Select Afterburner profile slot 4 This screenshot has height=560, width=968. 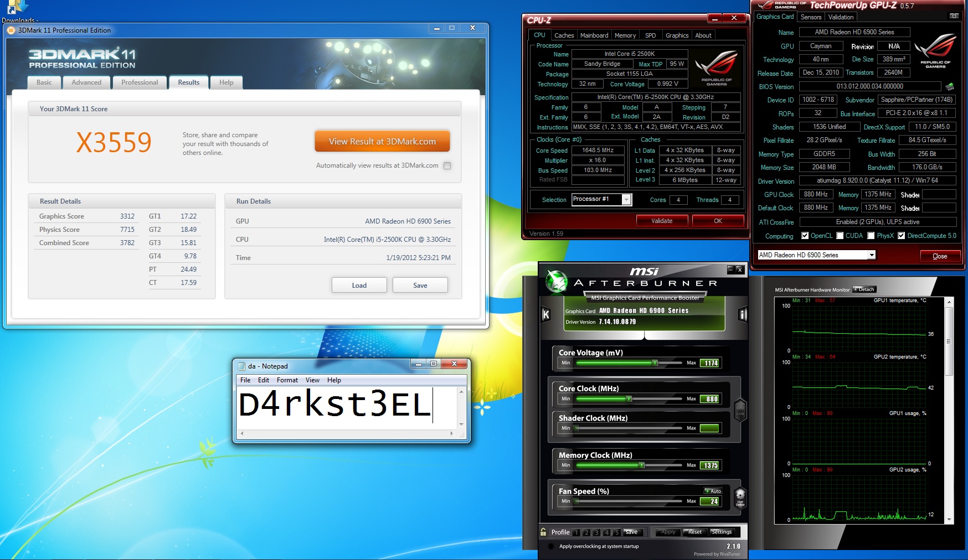click(606, 532)
